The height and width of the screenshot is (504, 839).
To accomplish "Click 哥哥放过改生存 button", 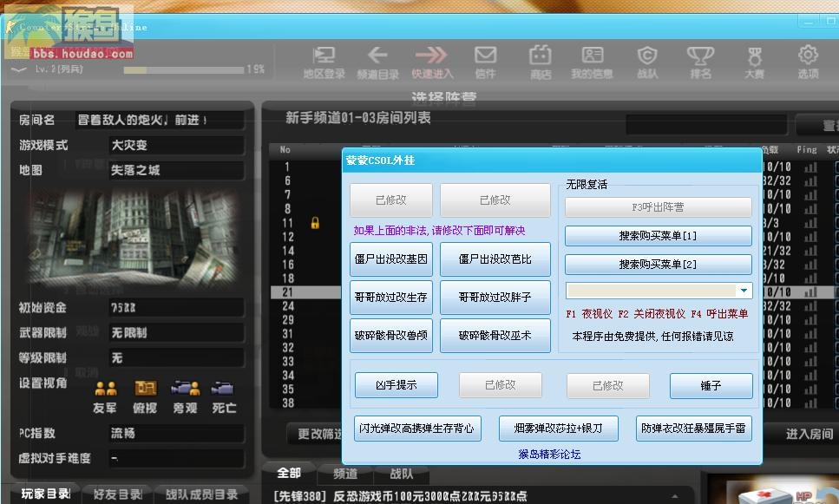I will coord(391,298).
